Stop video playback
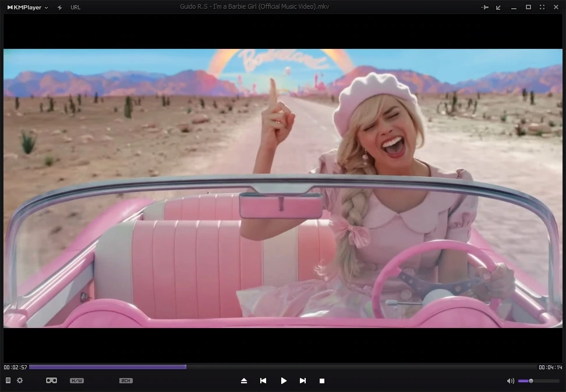 [322, 381]
